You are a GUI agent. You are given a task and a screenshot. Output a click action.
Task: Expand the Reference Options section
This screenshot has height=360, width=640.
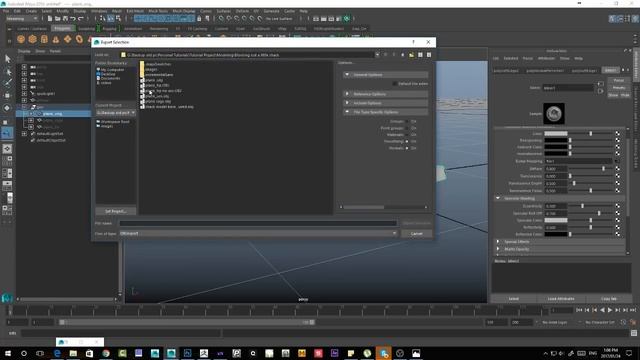(x=347, y=94)
